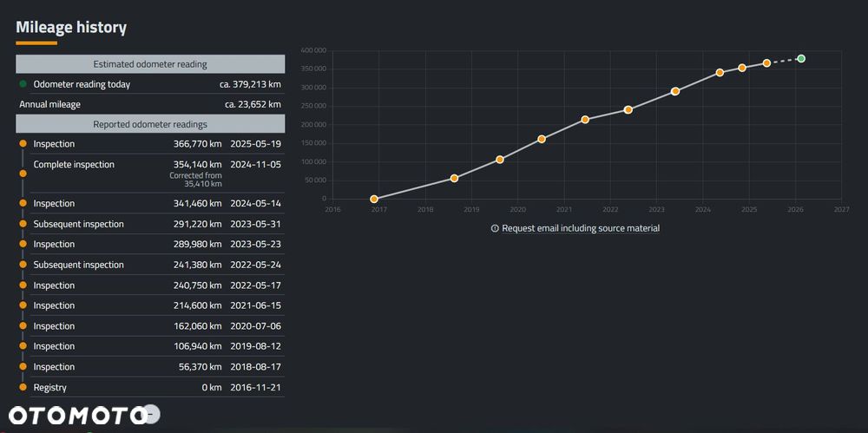The image size is (868, 433).
Task: Select the 106,940 km reading
Action: pyautogui.click(x=198, y=346)
